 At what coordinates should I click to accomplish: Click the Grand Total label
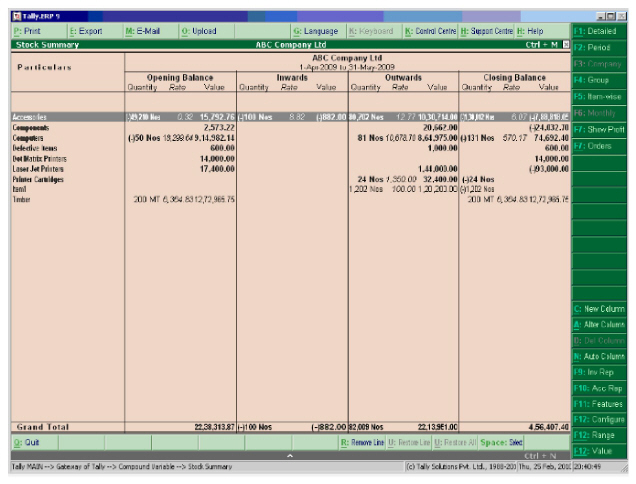43,427
